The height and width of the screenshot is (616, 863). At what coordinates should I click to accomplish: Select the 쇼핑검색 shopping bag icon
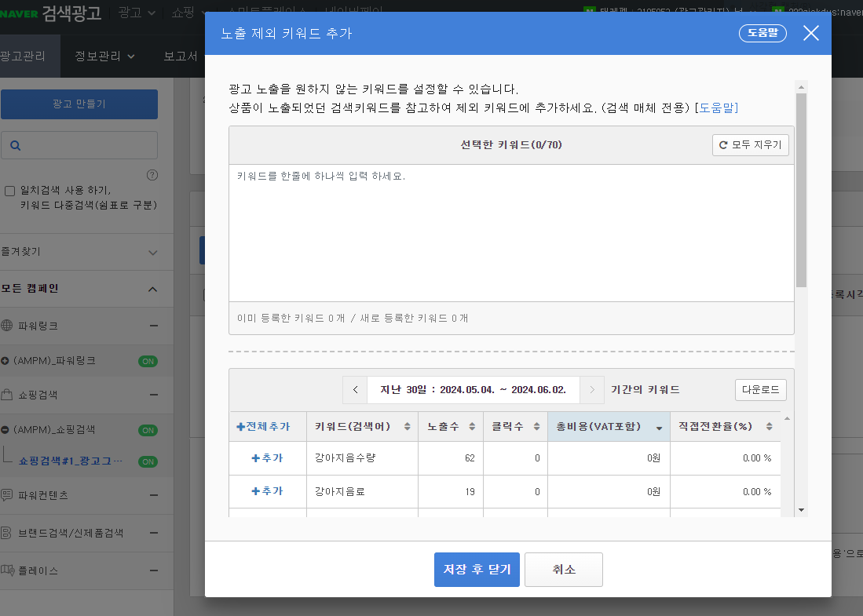6,395
